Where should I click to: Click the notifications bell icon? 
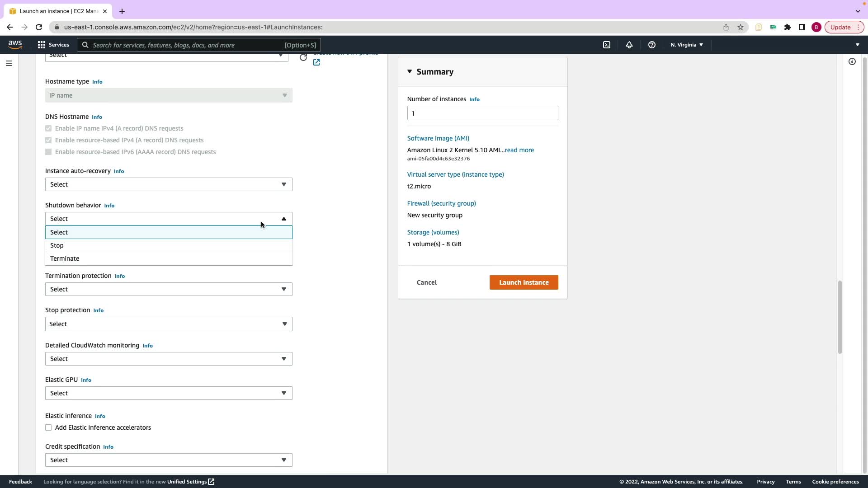pos(629,45)
